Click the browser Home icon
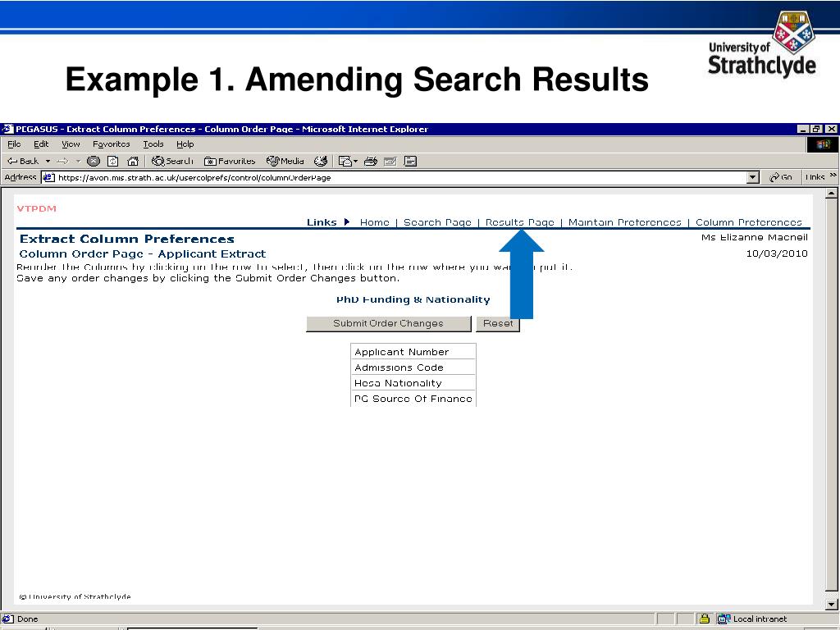The width and height of the screenshot is (840, 630). tap(133, 161)
